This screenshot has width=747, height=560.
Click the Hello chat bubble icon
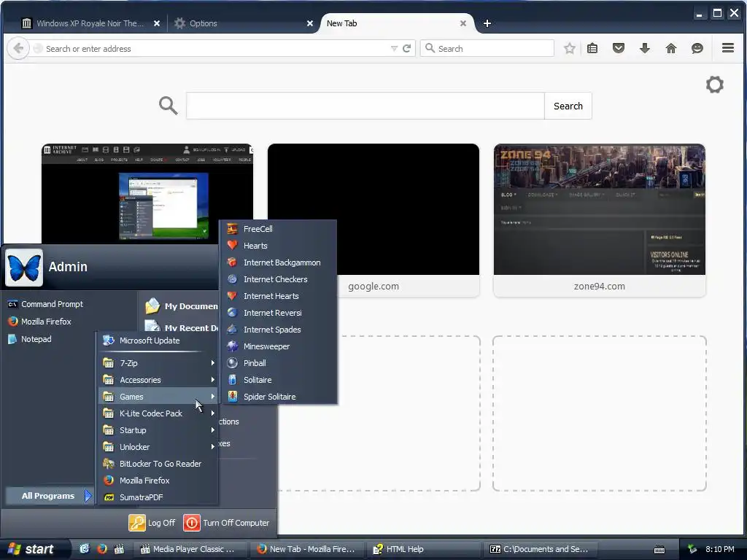697,48
